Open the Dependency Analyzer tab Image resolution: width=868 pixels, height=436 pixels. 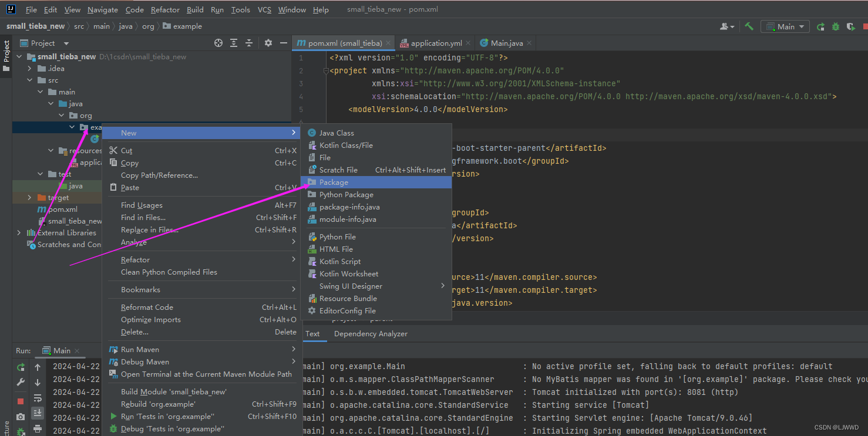pyautogui.click(x=371, y=334)
